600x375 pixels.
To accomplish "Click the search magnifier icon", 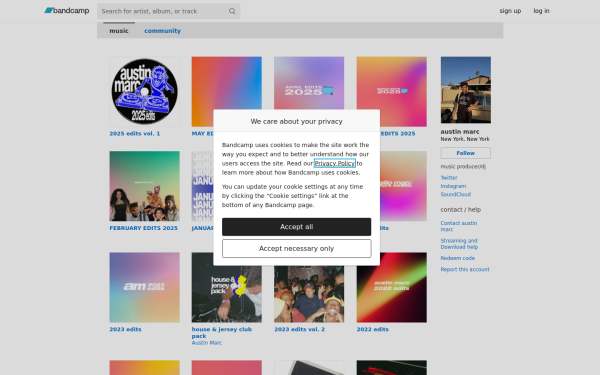I will [x=232, y=11].
